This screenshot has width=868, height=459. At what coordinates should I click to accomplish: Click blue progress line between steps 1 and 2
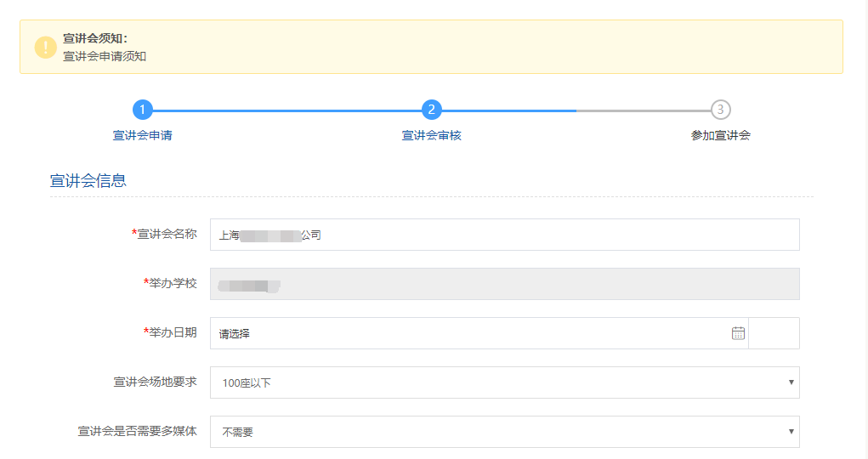(x=287, y=110)
